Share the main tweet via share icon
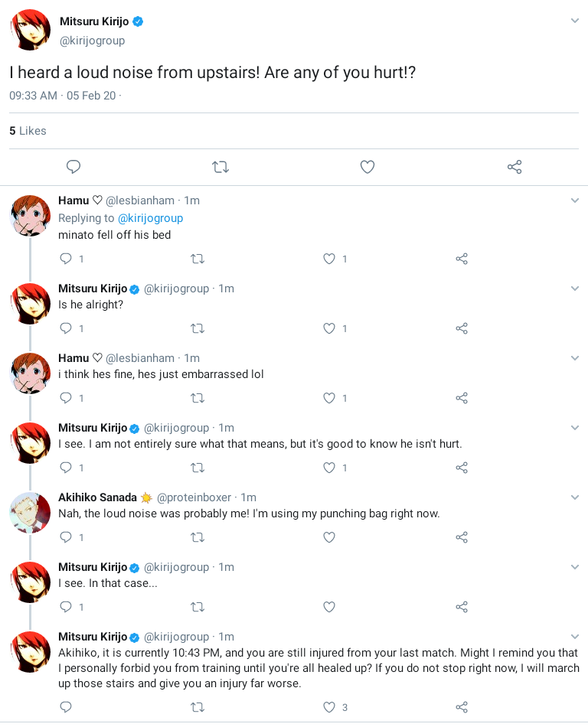The image size is (588, 727). 514,167
